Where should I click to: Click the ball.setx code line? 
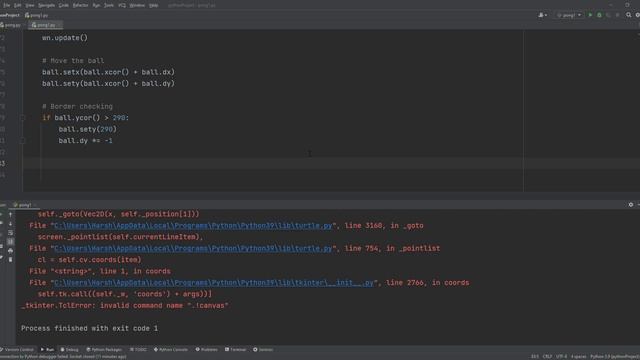click(108, 72)
